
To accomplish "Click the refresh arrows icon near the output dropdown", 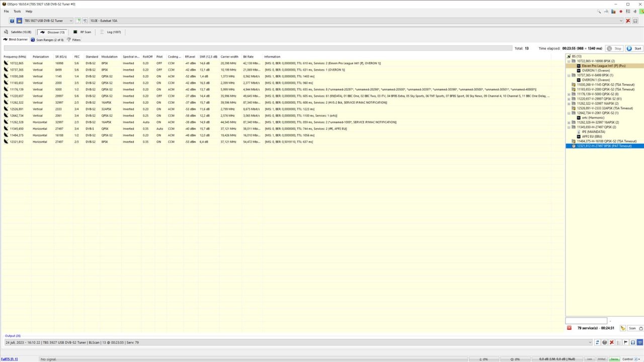I will click(597, 342).
